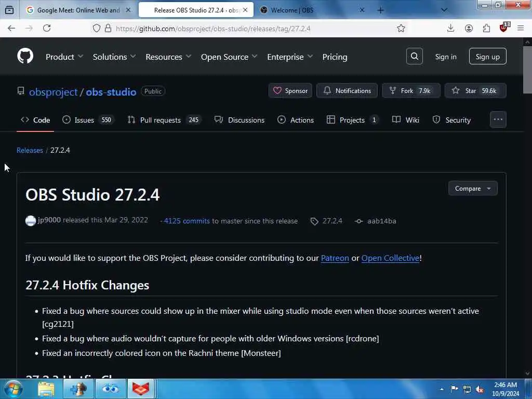
Task: Show hidden tray icons arrow
Action: 442,390
